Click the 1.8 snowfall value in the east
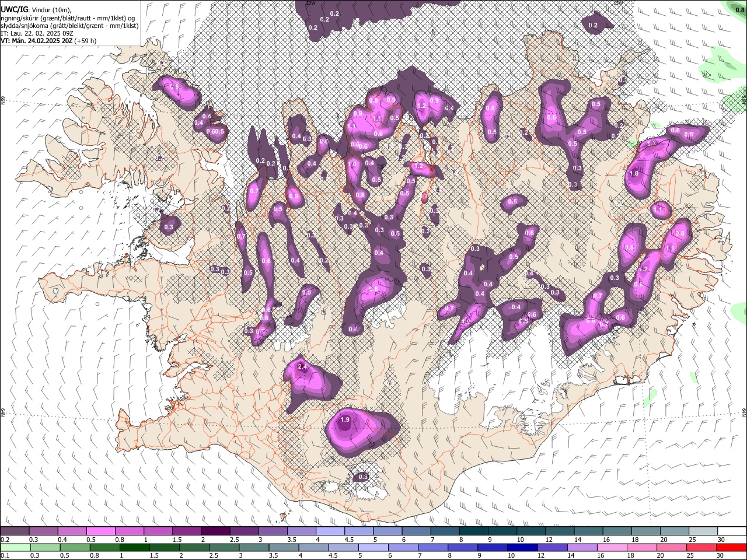 [634, 173]
